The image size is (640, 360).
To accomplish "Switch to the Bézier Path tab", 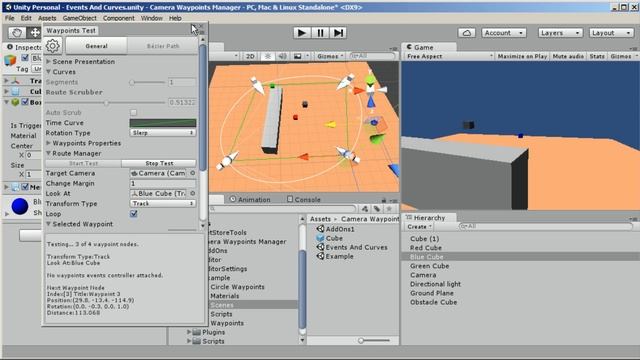I will (x=163, y=46).
